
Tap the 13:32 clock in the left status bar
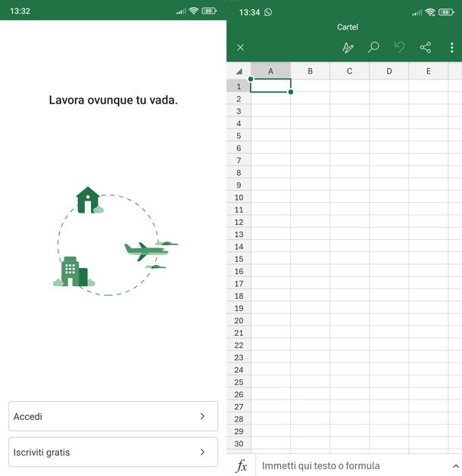point(20,11)
